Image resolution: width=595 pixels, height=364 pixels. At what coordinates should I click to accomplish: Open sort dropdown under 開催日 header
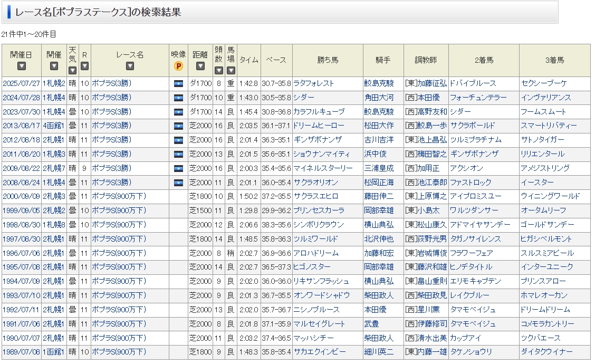(x=22, y=66)
